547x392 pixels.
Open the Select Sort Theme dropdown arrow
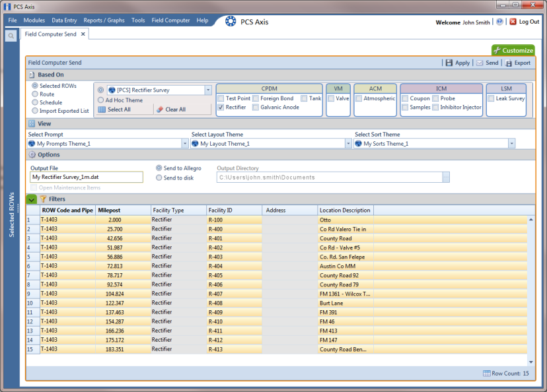click(511, 144)
